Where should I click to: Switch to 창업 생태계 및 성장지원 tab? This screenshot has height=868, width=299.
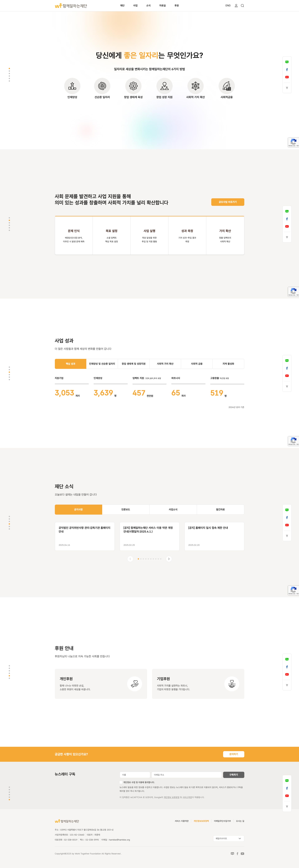tap(134, 364)
